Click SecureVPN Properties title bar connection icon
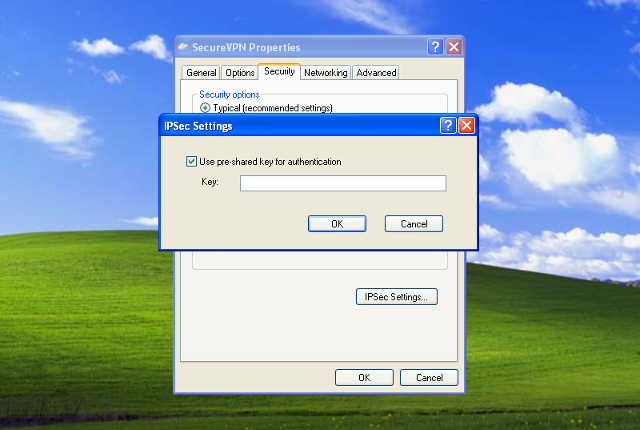 click(183, 47)
